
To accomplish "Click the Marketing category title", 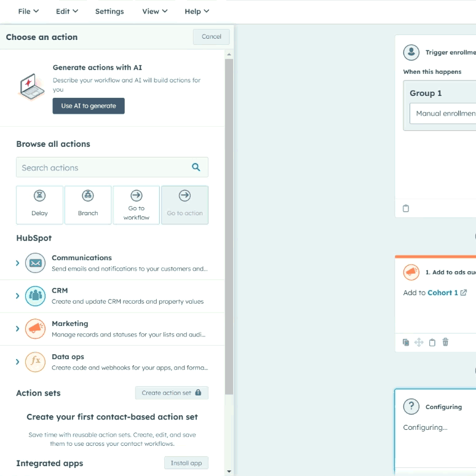I will click(70, 323).
